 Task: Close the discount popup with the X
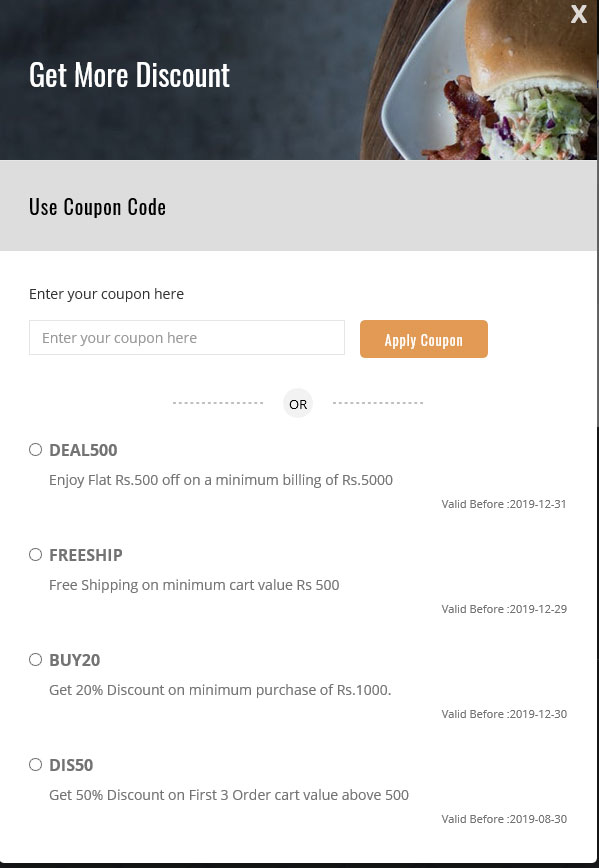[579, 14]
